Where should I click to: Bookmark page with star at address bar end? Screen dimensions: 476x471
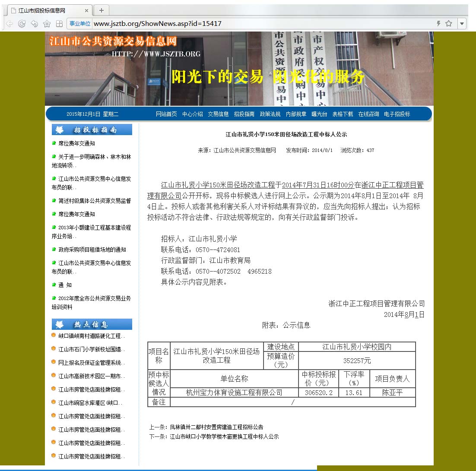(449, 24)
